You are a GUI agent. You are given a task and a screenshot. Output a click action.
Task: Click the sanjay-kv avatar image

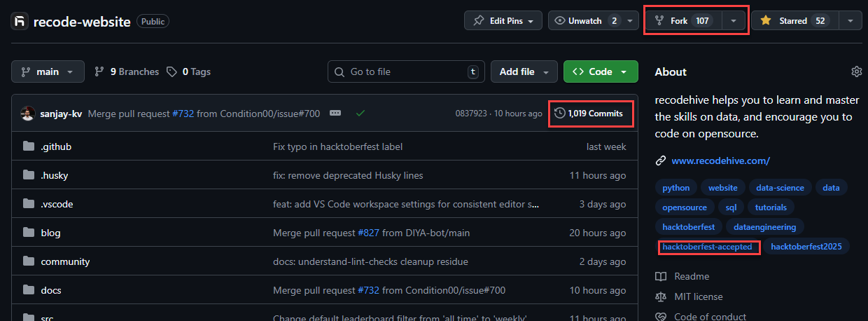[x=28, y=114]
